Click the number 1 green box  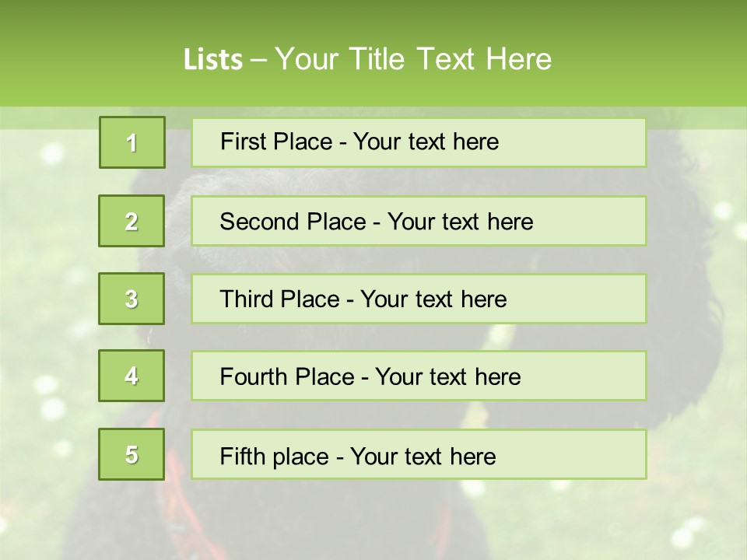pyautogui.click(x=132, y=142)
